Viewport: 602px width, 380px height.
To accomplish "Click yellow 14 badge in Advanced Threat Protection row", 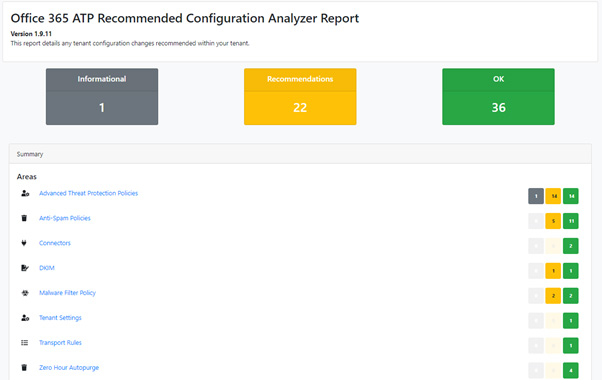I will (553, 196).
